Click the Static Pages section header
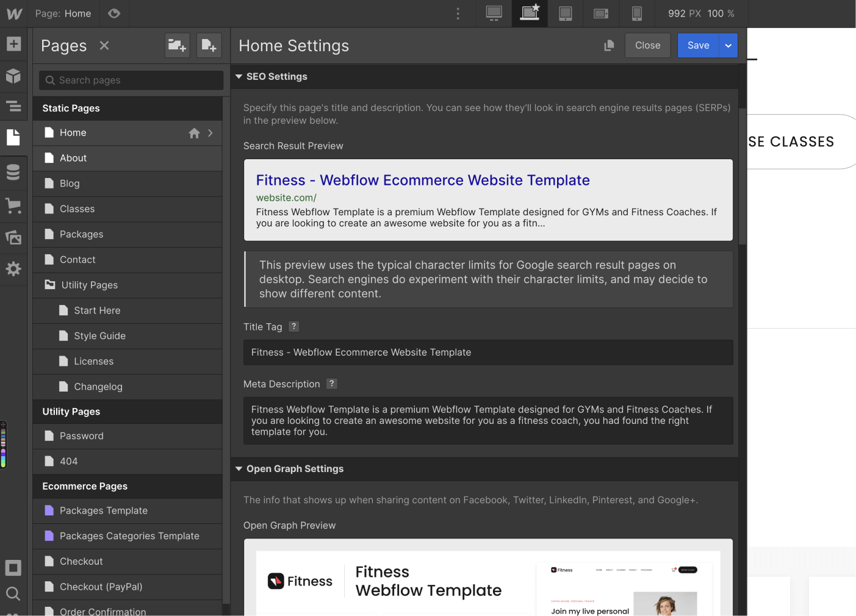Viewport: 856px width, 616px height. tap(128, 108)
